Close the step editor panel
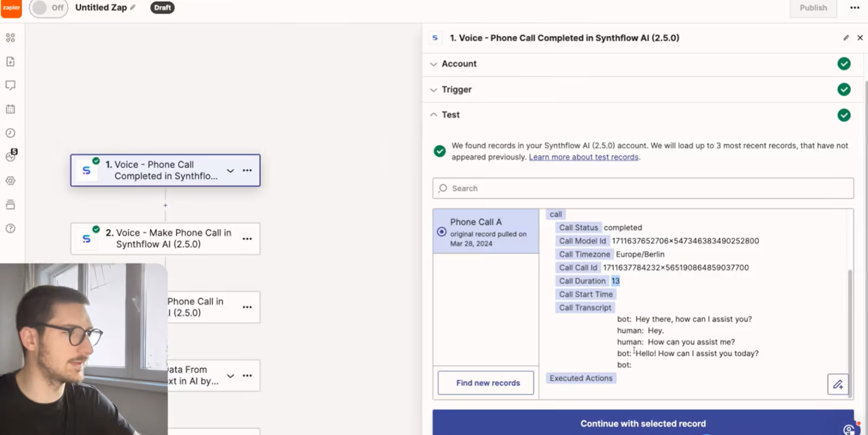The height and width of the screenshot is (435, 868). (860, 38)
